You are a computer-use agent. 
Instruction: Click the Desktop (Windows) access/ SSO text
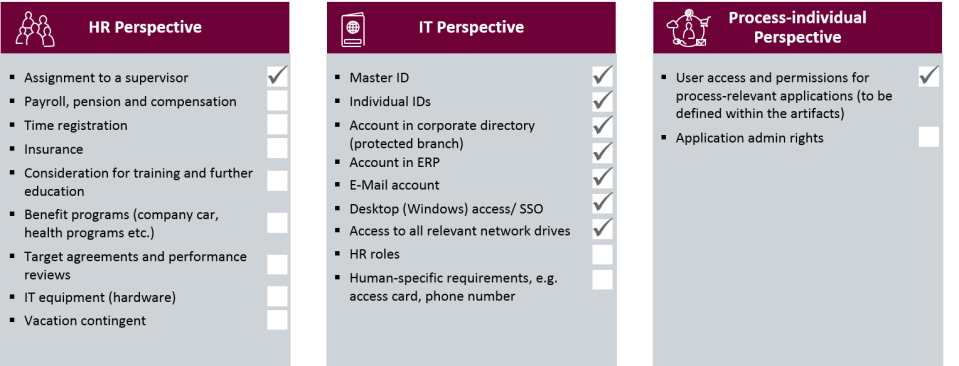[x=446, y=209]
